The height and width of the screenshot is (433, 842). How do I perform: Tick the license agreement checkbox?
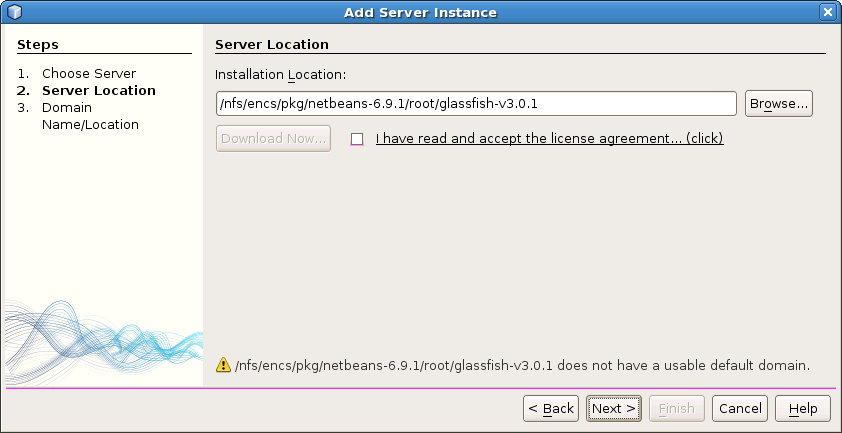pos(357,139)
